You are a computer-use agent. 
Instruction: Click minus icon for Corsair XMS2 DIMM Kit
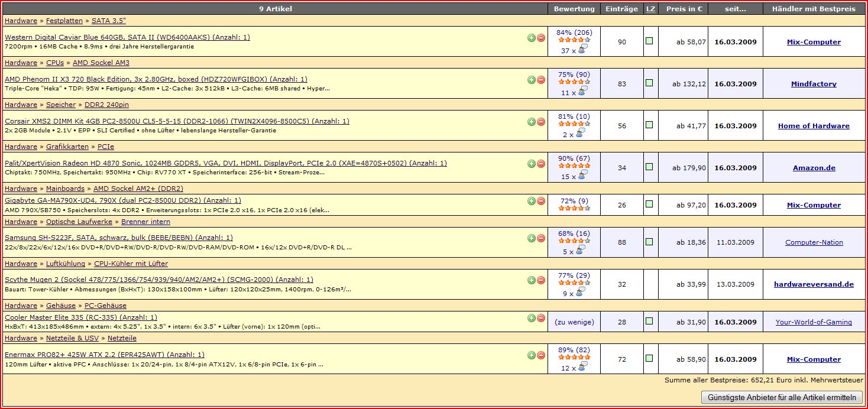pos(541,122)
